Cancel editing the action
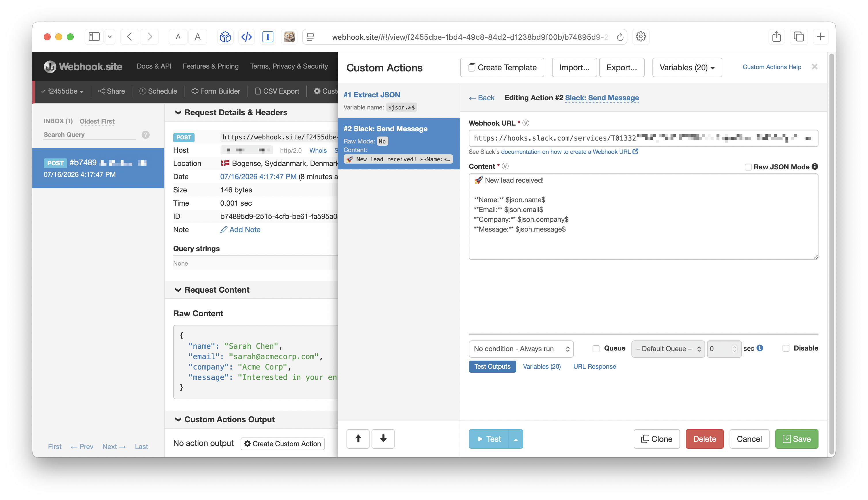868x500 pixels. tap(749, 439)
